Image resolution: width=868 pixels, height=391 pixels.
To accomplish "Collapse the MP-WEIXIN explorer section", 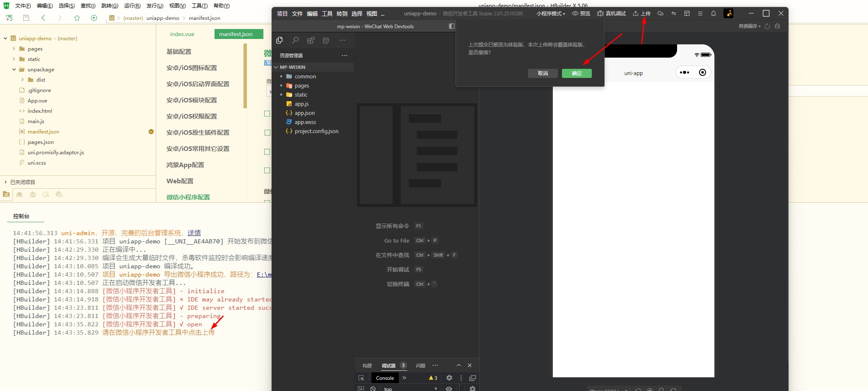I will 276,67.
